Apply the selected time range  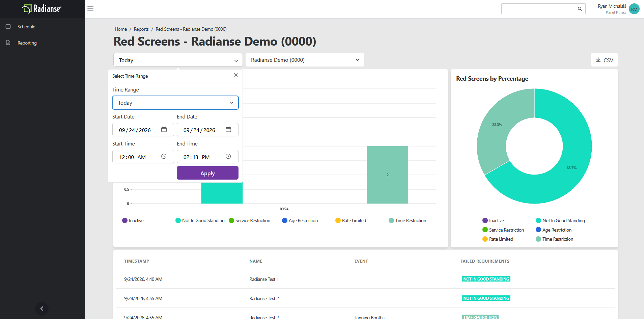click(x=207, y=173)
